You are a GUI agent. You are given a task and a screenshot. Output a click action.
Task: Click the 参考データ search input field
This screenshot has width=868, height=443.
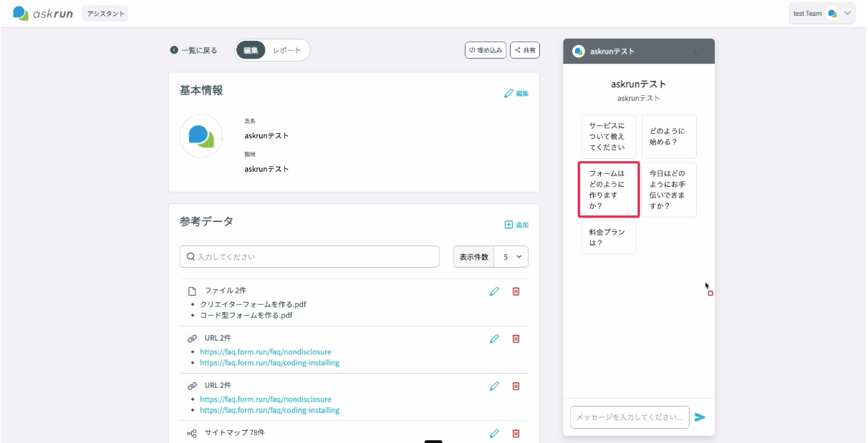(x=309, y=257)
